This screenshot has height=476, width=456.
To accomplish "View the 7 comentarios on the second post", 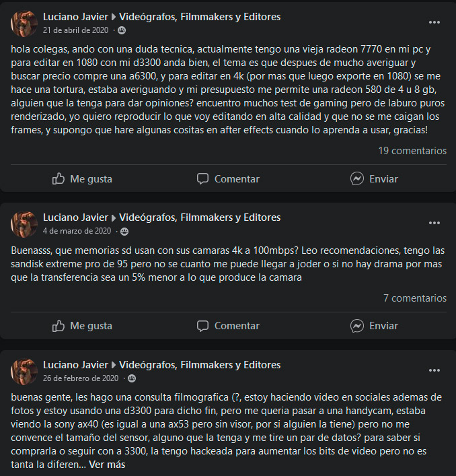I will click(x=414, y=298).
